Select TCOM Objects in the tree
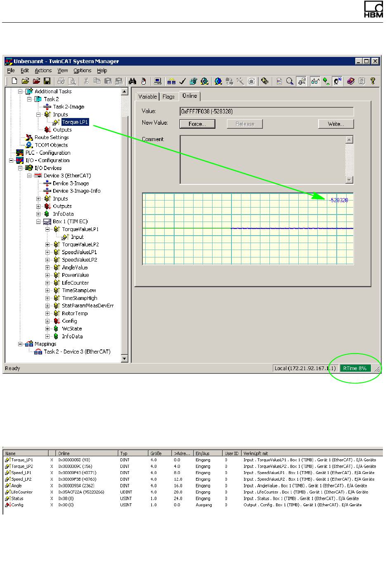This screenshot has height=583, width=392. [51, 145]
